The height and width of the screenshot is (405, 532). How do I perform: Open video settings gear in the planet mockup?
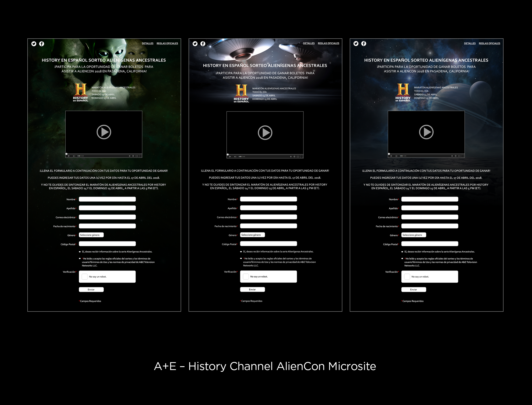(x=456, y=156)
